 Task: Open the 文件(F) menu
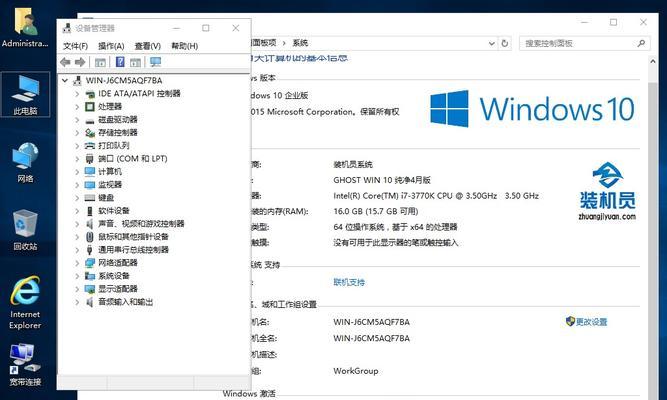click(75, 46)
